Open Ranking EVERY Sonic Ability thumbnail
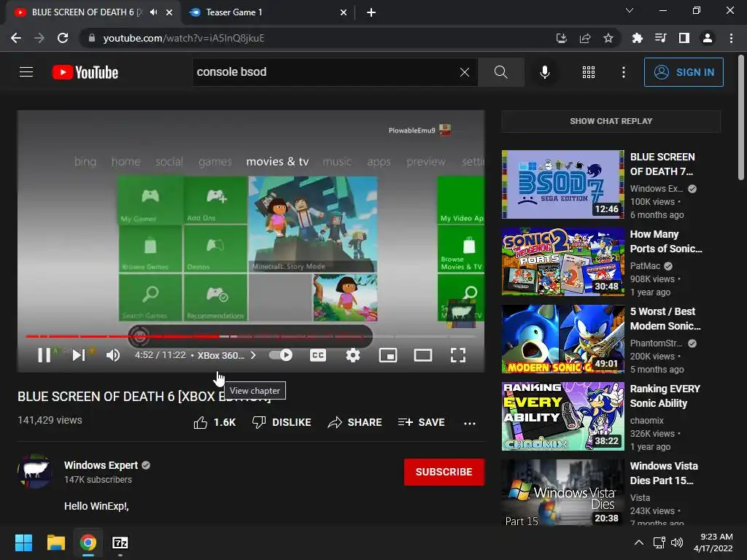Screen dimensions: 747x560 click(562, 416)
